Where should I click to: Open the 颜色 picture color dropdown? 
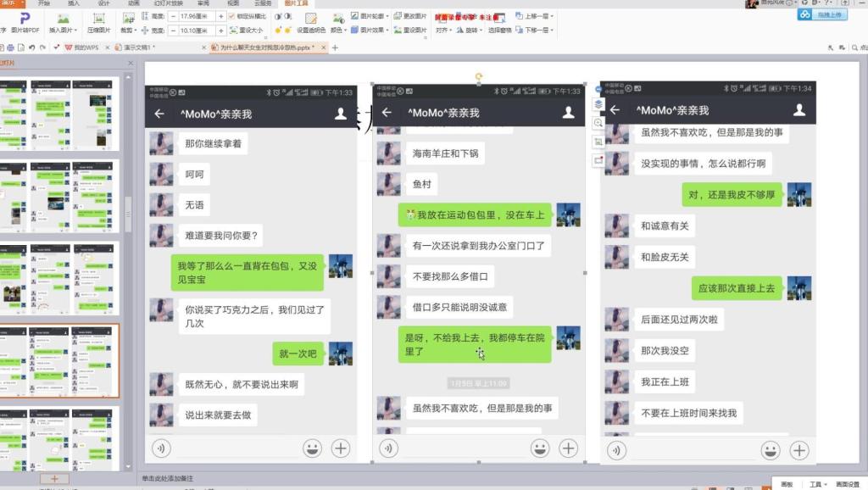[340, 28]
